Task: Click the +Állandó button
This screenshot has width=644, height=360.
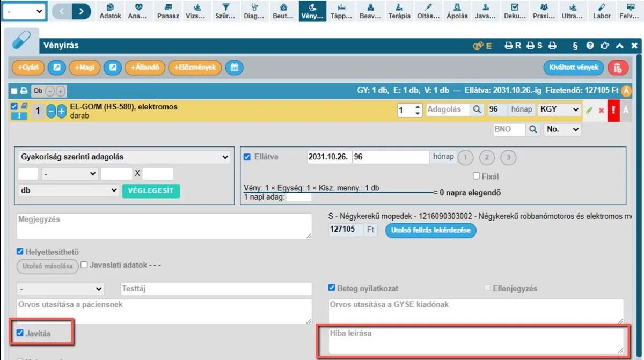Action: [145, 68]
